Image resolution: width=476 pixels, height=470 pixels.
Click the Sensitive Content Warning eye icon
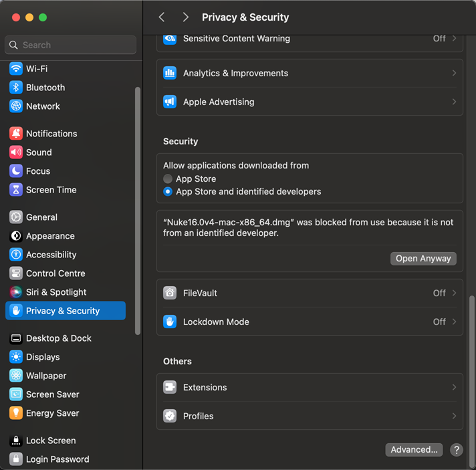(x=170, y=39)
